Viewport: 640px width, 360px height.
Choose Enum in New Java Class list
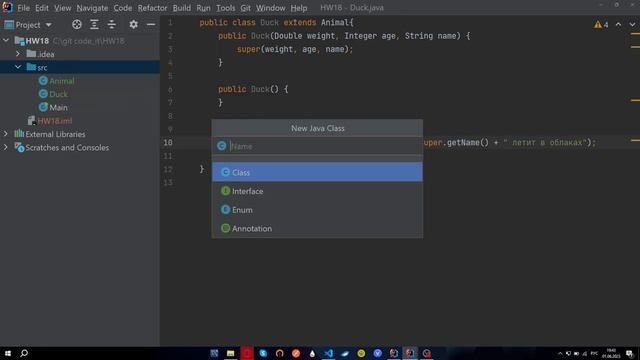coord(317,210)
